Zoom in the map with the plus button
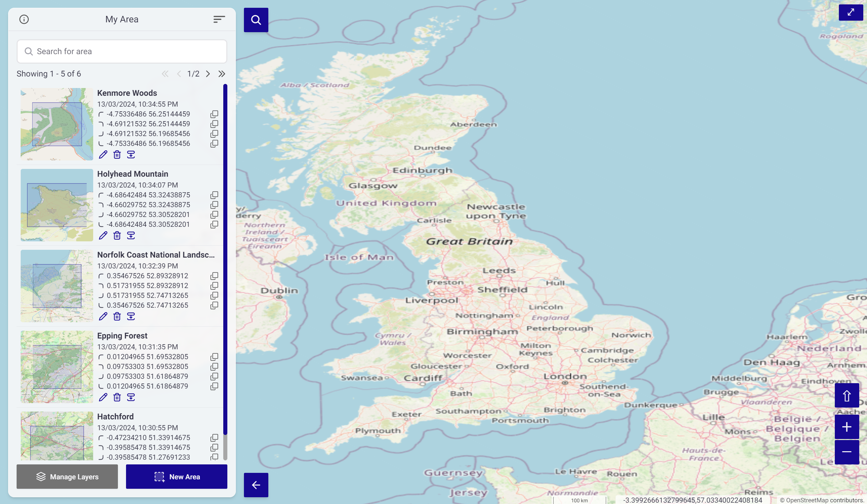 click(x=847, y=426)
